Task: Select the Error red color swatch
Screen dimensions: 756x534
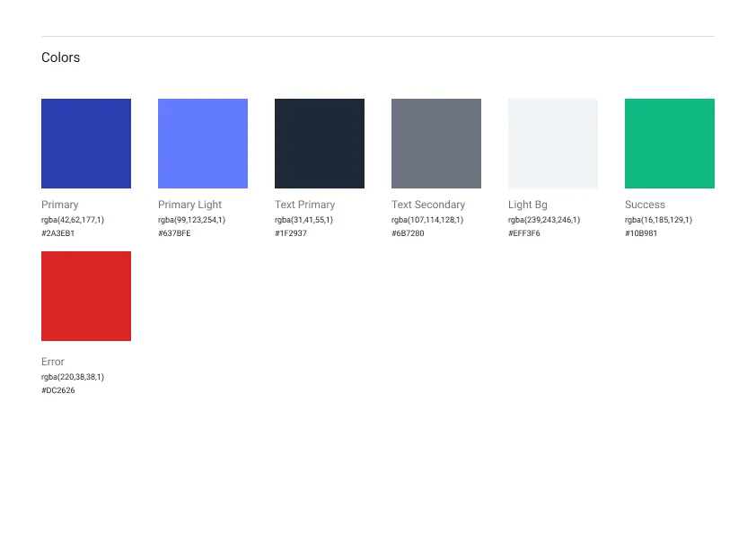Action: pos(86,296)
